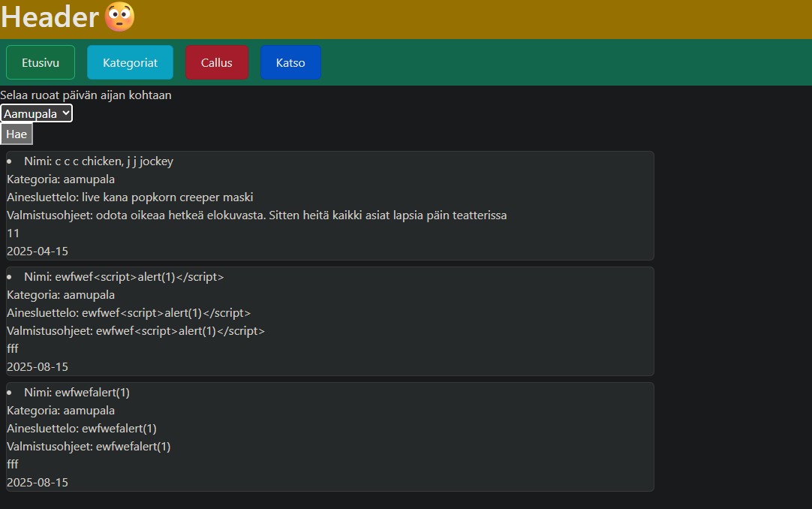Go to Etusivu page

tap(41, 62)
